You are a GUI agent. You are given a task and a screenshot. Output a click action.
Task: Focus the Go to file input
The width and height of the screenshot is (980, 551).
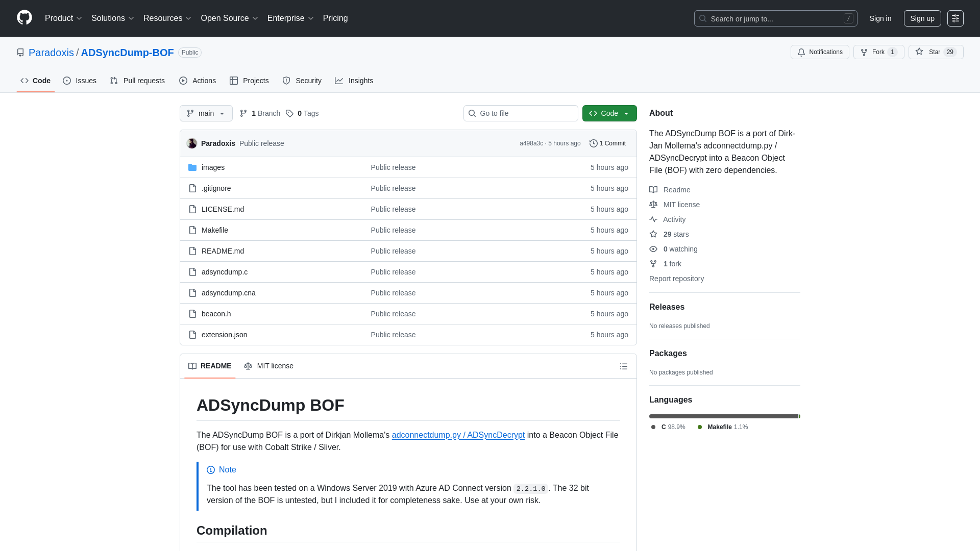point(521,113)
